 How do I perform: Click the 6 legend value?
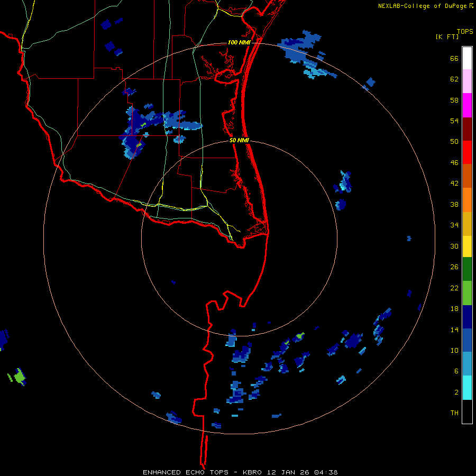pyautogui.click(x=456, y=371)
